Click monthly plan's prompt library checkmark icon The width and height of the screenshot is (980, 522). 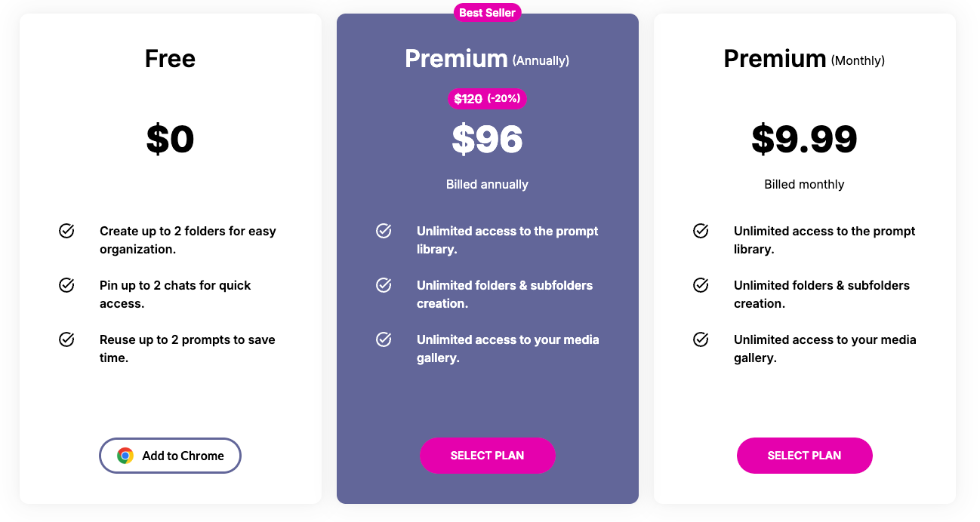click(701, 231)
